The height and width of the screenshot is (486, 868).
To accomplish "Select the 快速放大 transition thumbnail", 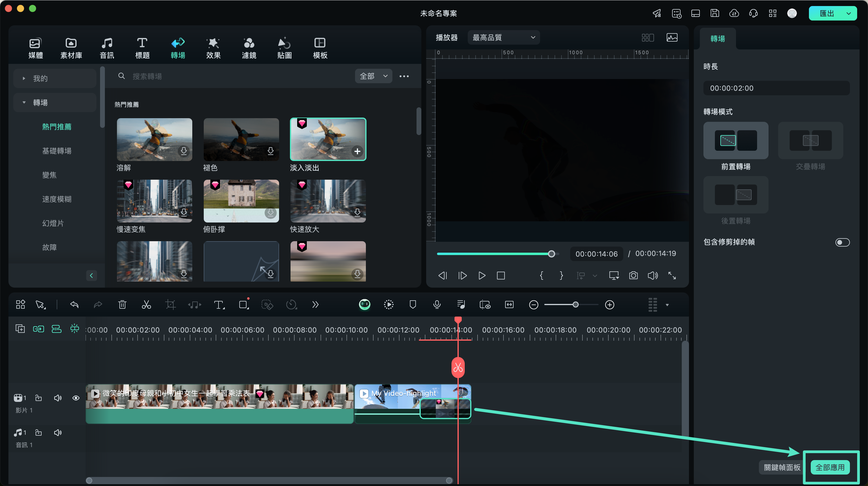I will click(x=328, y=201).
